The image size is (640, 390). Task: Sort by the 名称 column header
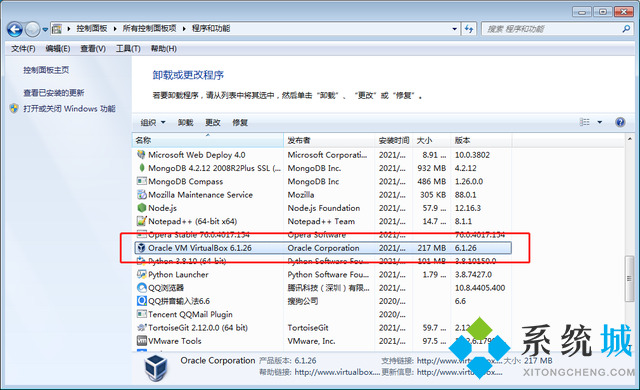pos(208,140)
